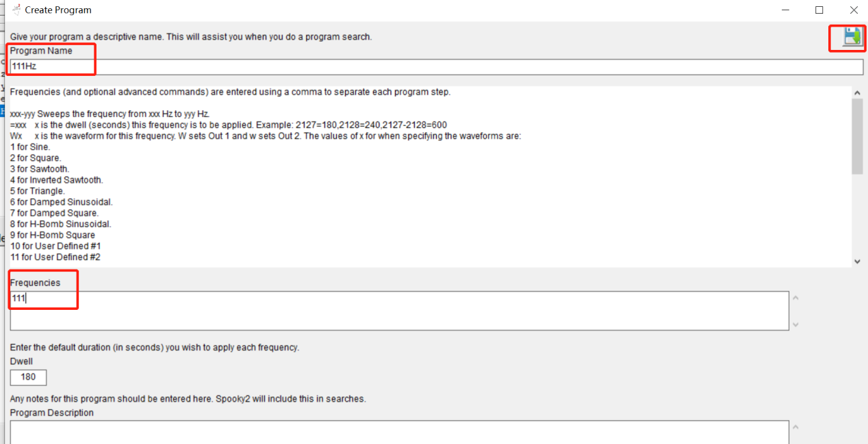Click the Program Description scroll up arrow
The height and width of the screenshot is (444, 868).
coord(795,427)
